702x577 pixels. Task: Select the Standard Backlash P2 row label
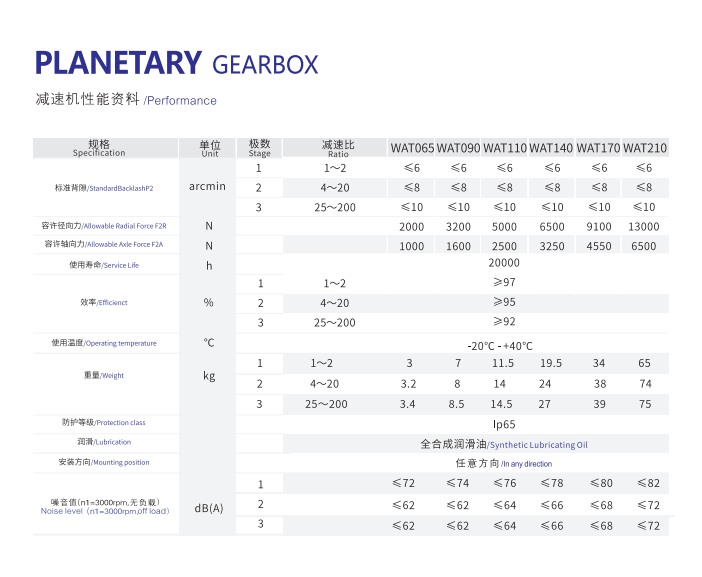[x=105, y=188]
